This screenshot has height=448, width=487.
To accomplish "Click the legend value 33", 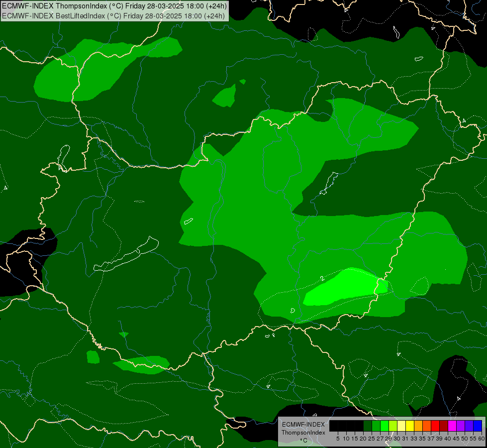I will click(414, 439).
